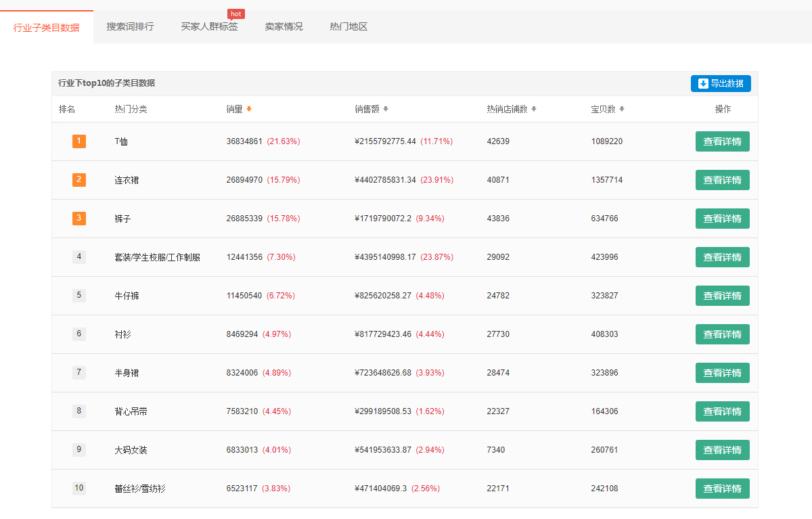Click the sort arrow next to 销售额
The height and width of the screenshot is (519, 812).
[386, 109]
